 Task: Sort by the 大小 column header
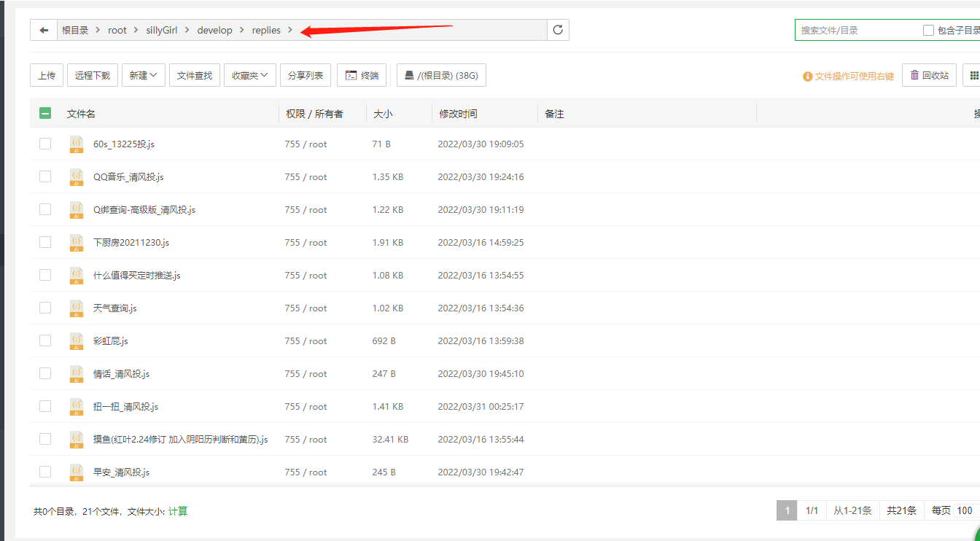pos(383,114)
